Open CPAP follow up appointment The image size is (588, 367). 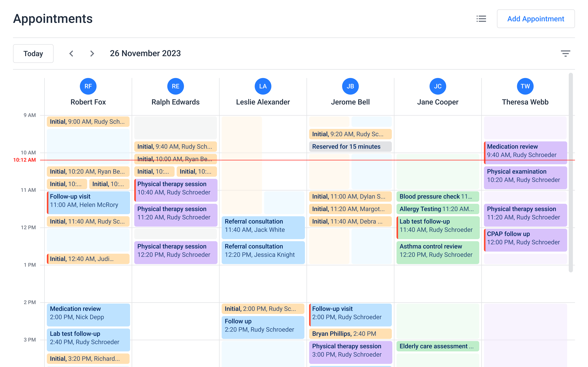click(525, 240)
